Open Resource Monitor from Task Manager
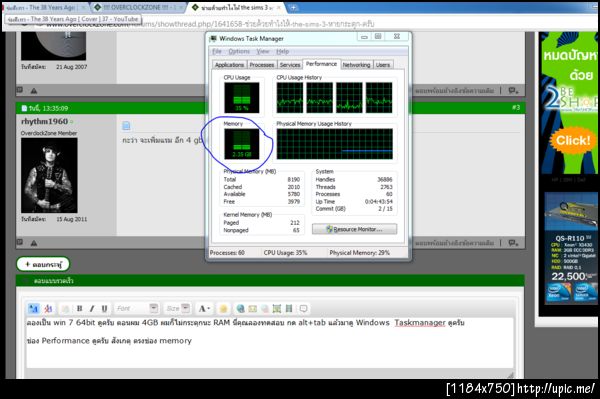The image size is (600, 399). coord(354,229)
